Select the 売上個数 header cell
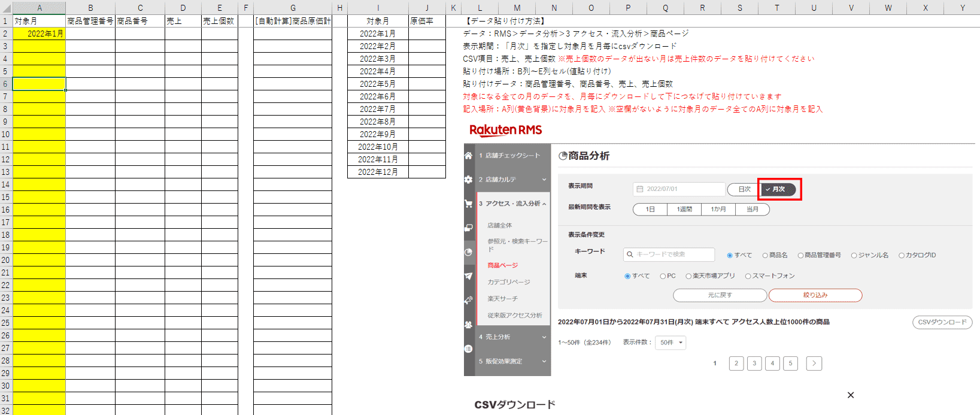The image size is (980, 415). [x=219, y=21]
